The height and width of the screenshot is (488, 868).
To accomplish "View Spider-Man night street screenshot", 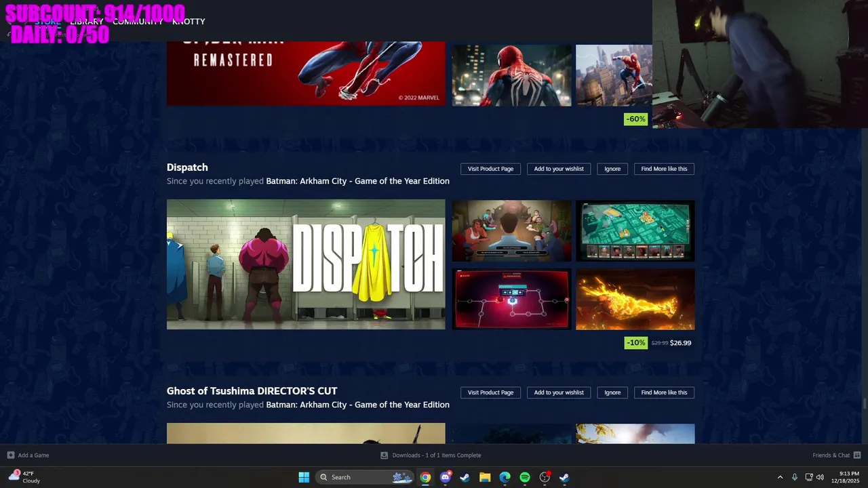I will 511,75.
